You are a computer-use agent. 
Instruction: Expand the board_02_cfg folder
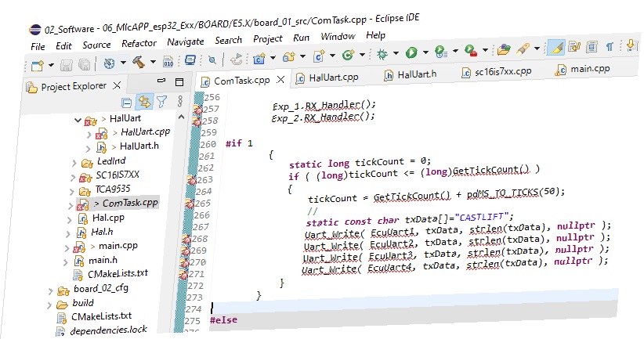pyautogui.click(x=50, y=292)
